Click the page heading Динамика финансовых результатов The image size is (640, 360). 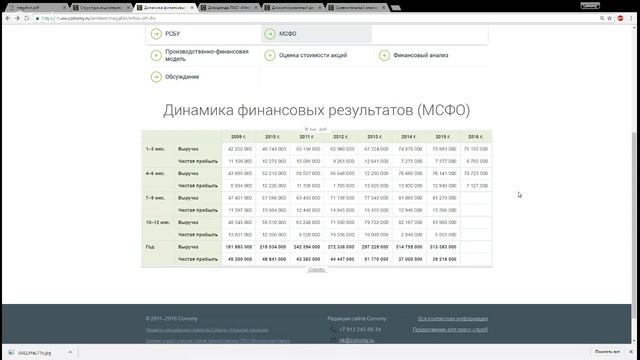pos(316,110)
